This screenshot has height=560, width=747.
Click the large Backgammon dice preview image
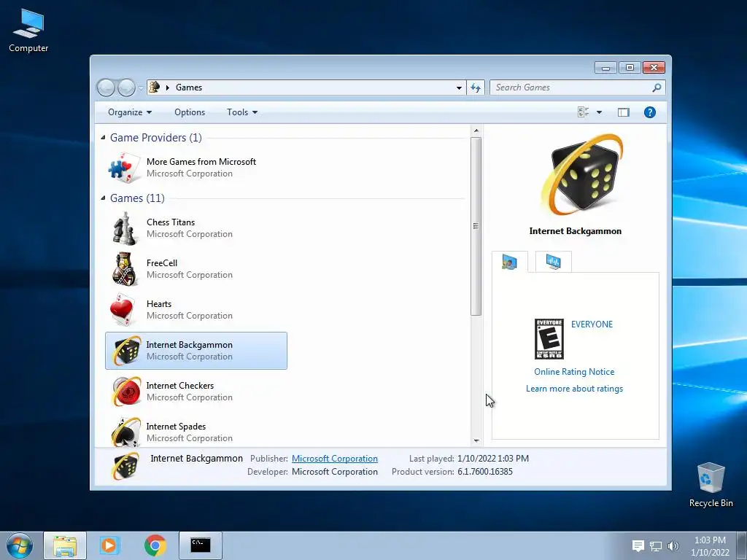tap(581, 174)
